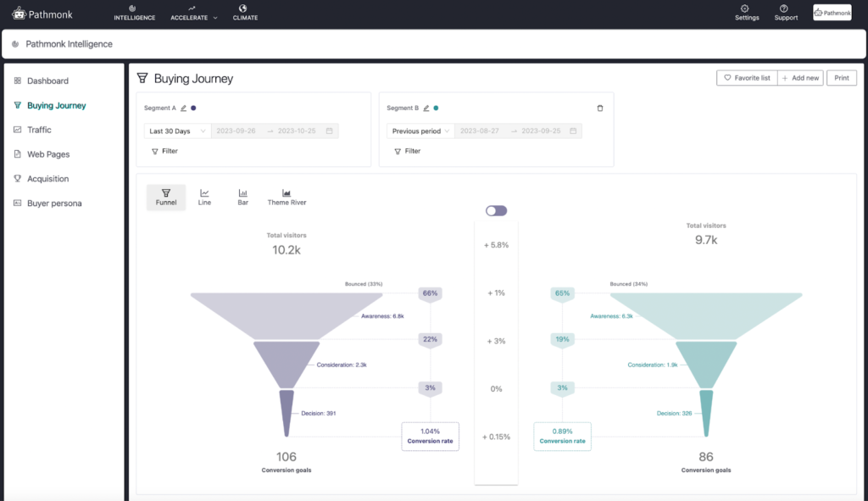
Task: Click the Add new button
Action: pos(800,77)
